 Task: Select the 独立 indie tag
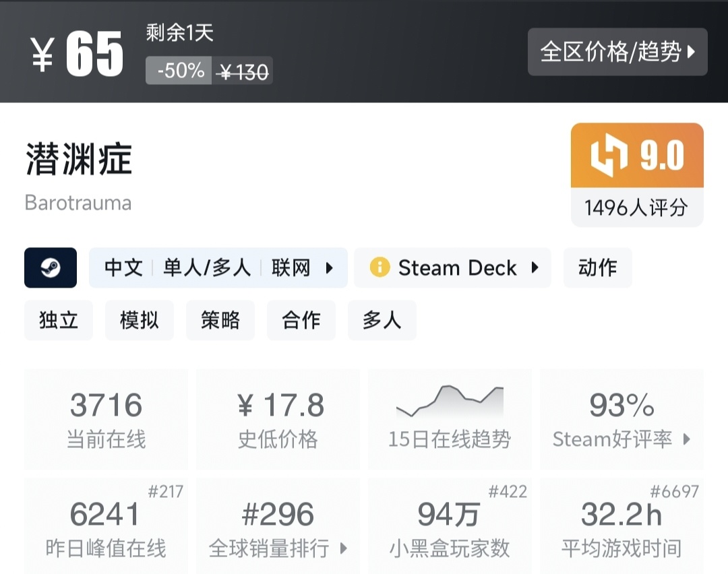pyautogui.click(x=58, y=321)
